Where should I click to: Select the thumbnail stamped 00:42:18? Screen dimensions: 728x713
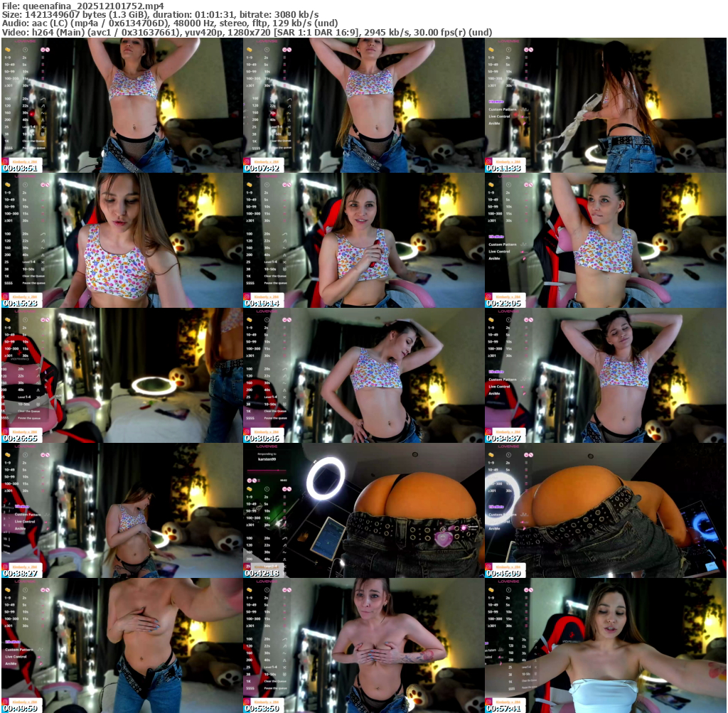click(x=364, y=510)
